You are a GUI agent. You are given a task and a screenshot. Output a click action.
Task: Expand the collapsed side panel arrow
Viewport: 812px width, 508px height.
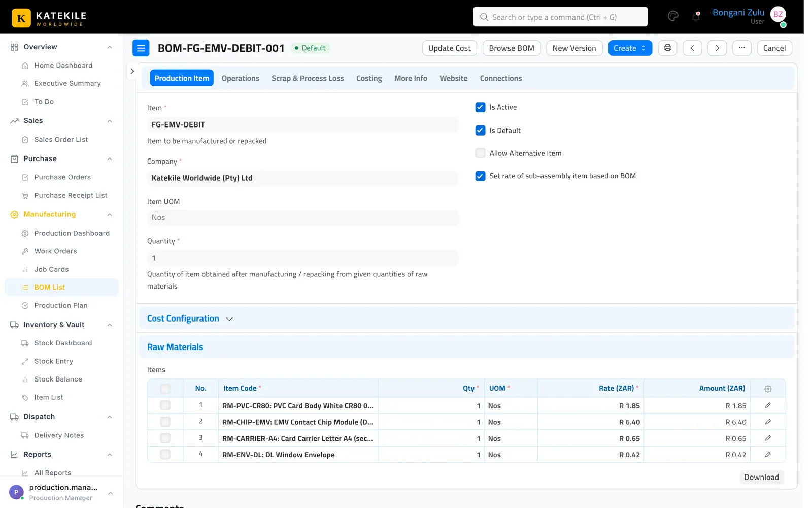tap(132, 71)
